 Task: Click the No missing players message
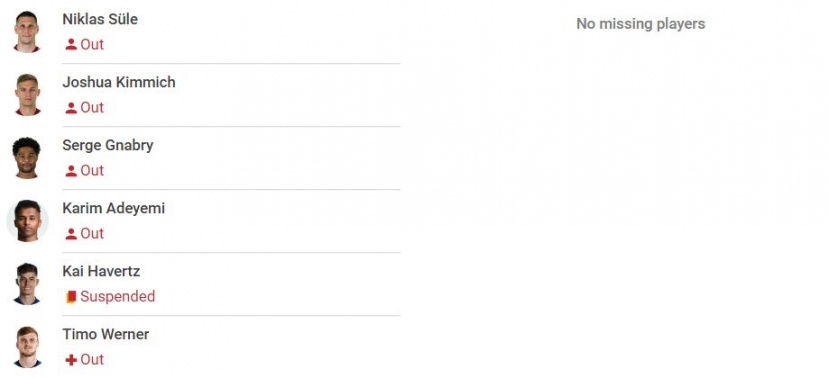pyautogui.click(x=641, y=24)
